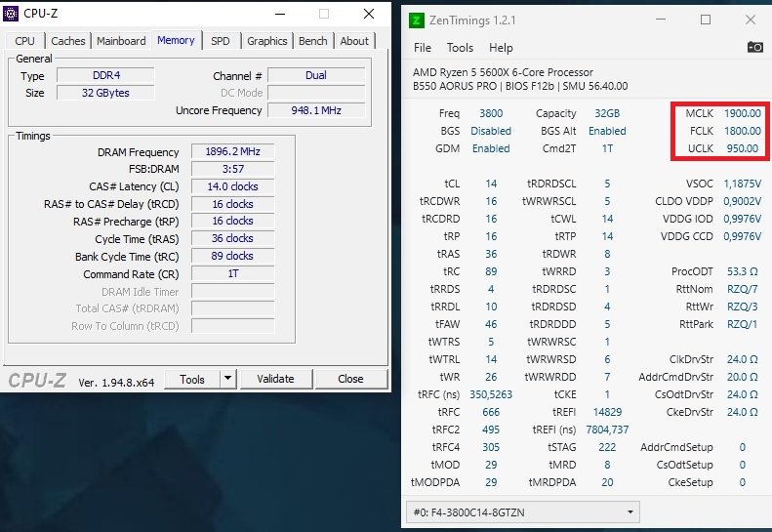Viewport: 772px width, 532px height.
Task: Select the Memory tab in CPU-Z
Action: (177, 40)
